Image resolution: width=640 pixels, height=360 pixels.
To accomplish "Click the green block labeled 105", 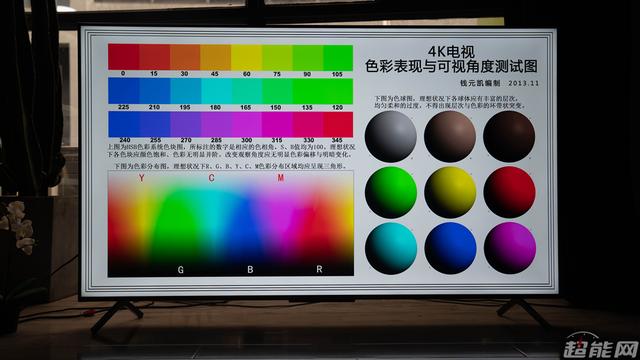I will click(338, 58).
